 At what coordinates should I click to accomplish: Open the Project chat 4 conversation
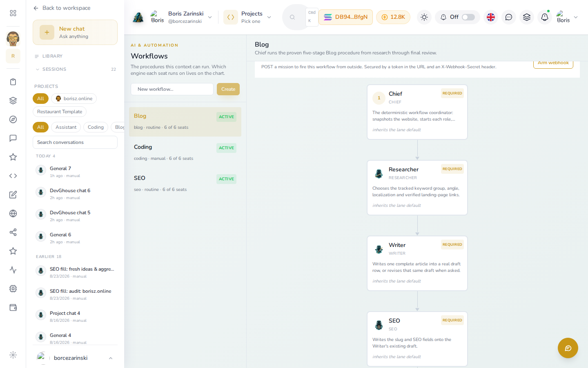(x=75, y=316)
